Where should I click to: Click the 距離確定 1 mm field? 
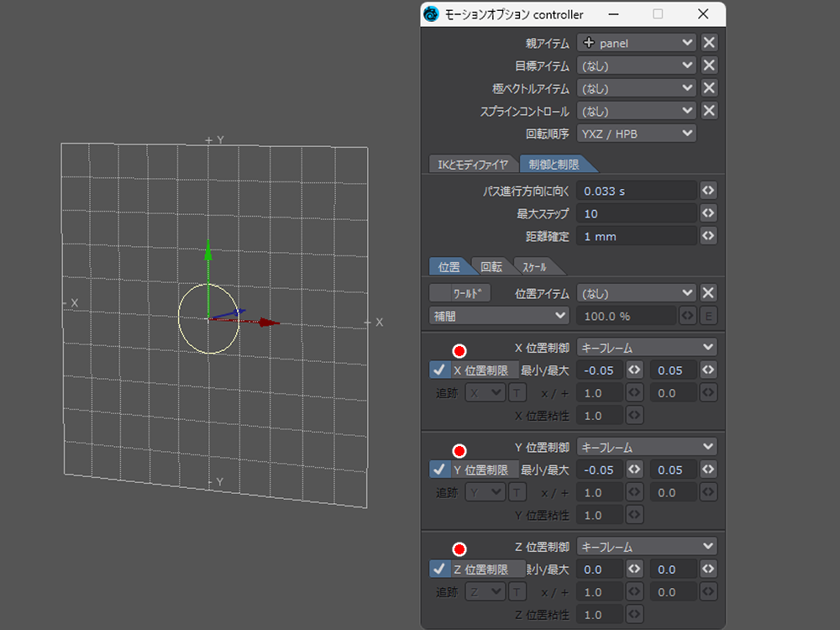637,236
